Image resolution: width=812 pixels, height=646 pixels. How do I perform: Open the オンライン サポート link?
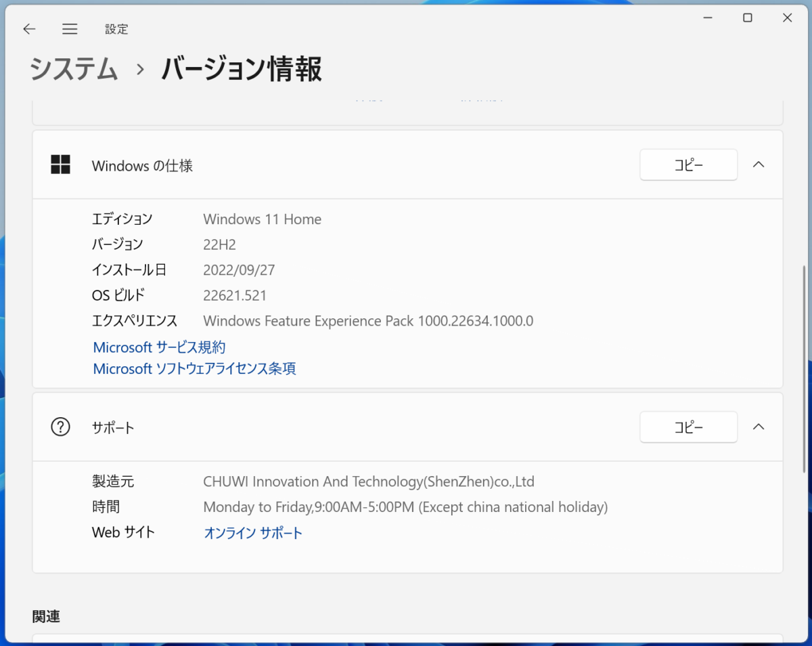pyautogui.click(x=253, y=533)
